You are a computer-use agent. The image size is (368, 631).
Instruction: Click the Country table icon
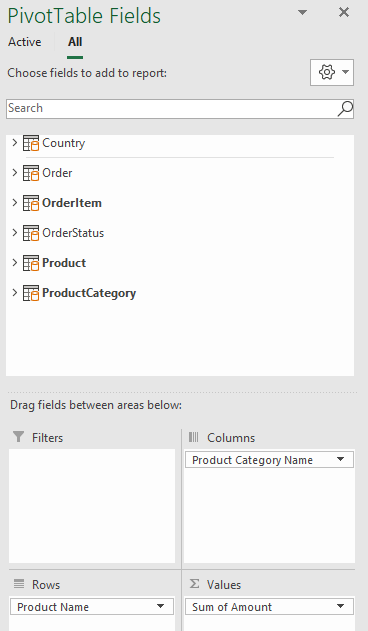tap(31, 143)
